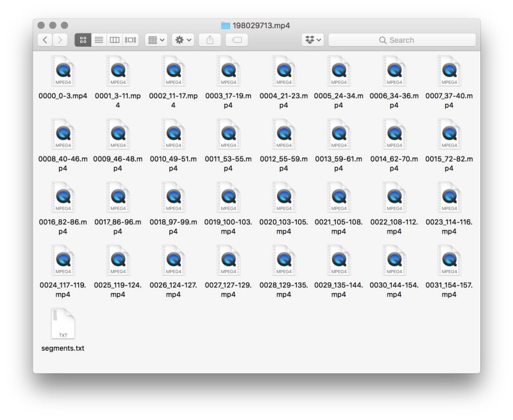Switch to cover flow view
The image size is (513, 420).
(x=131, y=40)
